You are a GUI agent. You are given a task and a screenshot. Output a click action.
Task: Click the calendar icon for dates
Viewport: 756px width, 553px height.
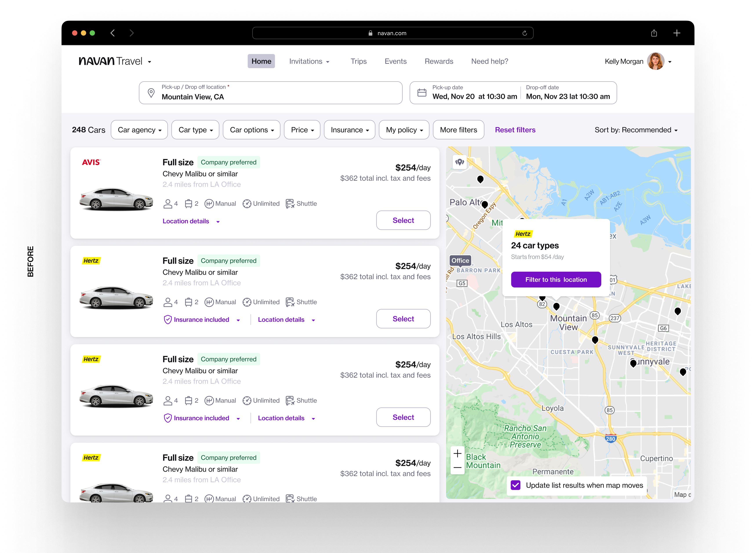[422, 93]
